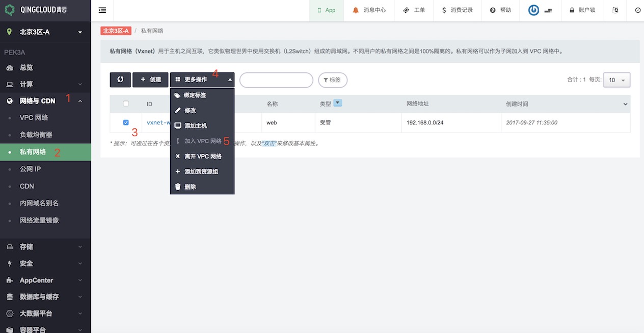
Task: Click the 账户锁 lock icon
Action: coord(572,10)
